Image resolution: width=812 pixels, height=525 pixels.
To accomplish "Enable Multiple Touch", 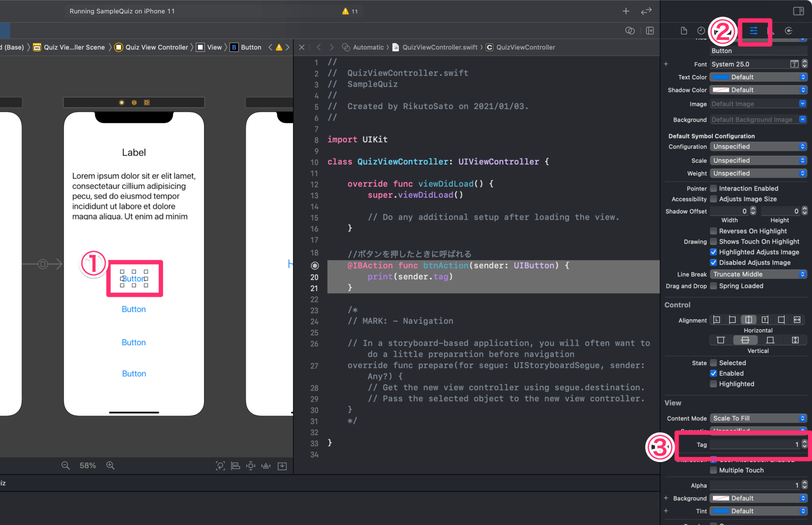I will [x=714, y=470].
